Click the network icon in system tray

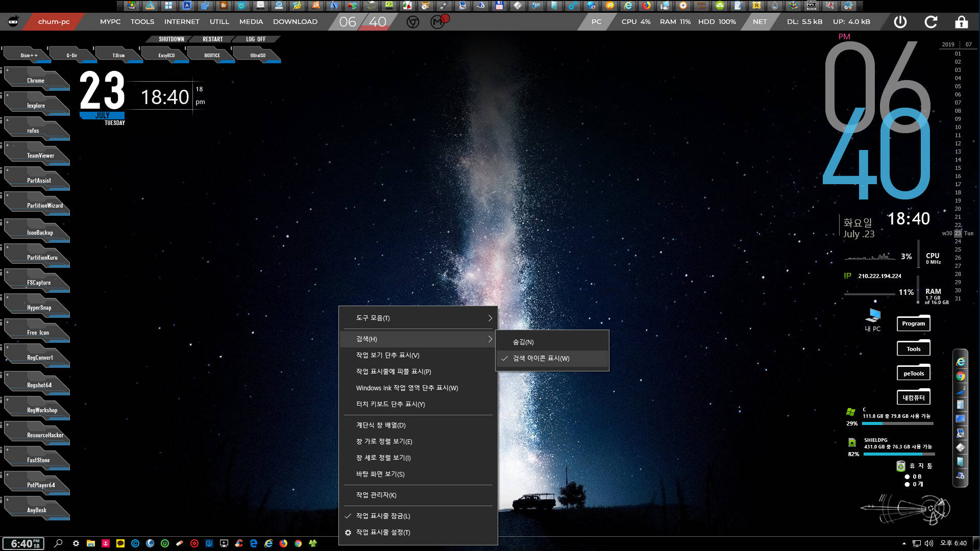point(917,543)
